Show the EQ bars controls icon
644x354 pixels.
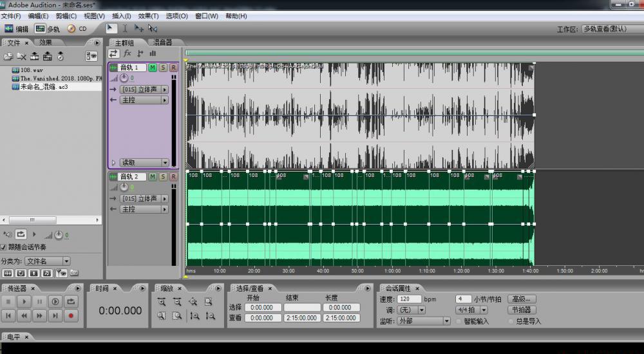click(153, 53)
